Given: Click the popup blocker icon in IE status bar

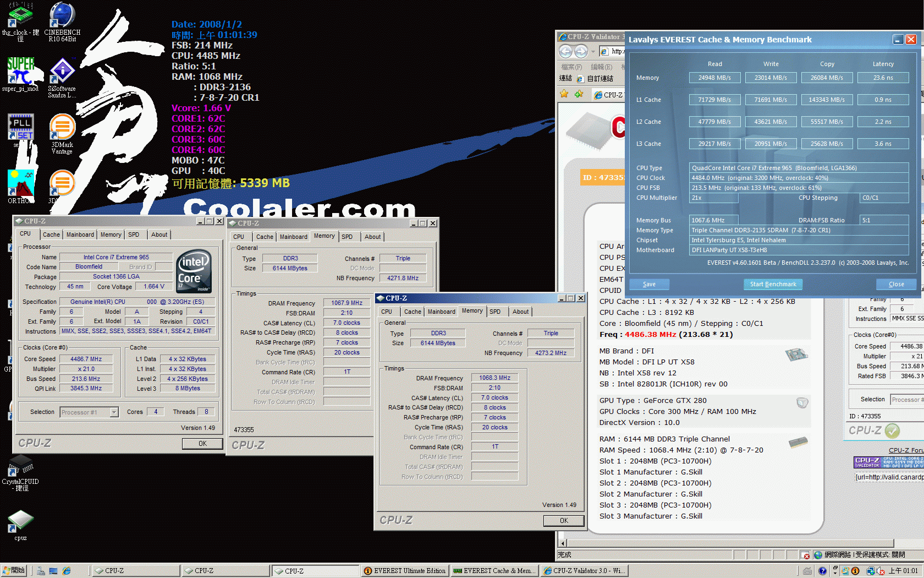Looking at the screenshot, I should (805, 555).
